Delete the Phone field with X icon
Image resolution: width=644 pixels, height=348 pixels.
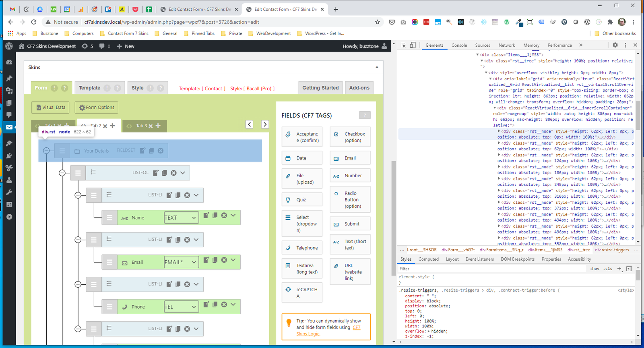coord(224,304)
